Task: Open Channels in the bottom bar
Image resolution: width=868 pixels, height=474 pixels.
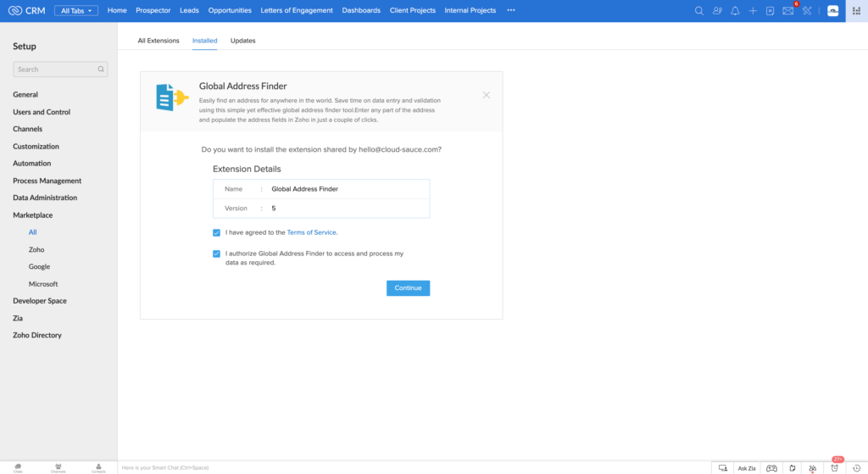Action: click(x=58, y=468)
